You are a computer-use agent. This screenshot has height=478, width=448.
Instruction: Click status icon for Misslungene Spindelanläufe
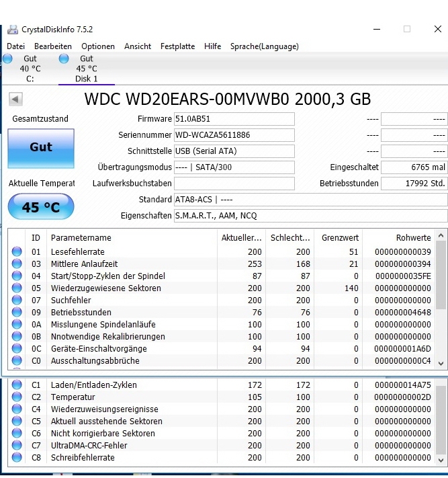pyautogui.click(x=17, y=324)
